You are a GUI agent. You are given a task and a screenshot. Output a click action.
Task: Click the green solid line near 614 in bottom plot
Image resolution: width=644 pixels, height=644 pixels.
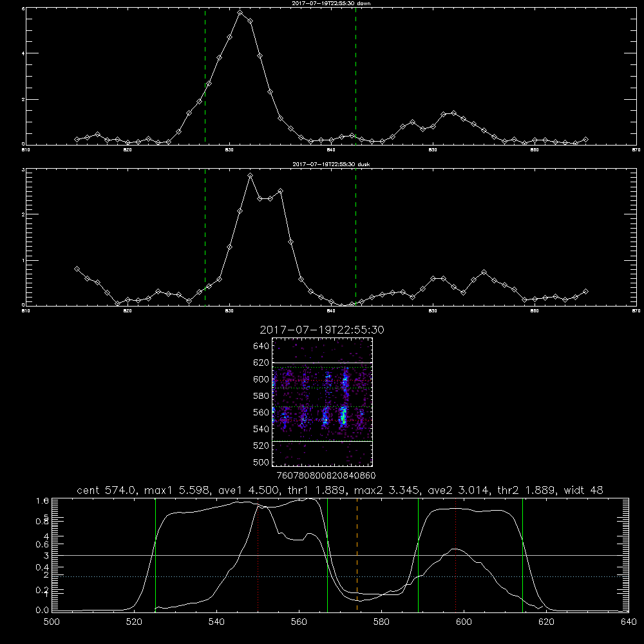point(522,554)
